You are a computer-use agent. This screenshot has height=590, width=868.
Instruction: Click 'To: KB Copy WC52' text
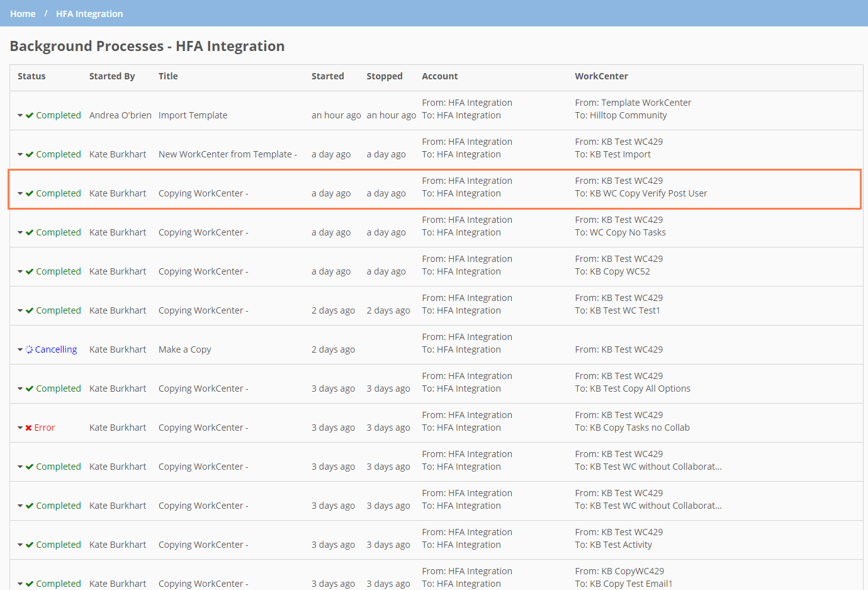click(x=612, y=271)
